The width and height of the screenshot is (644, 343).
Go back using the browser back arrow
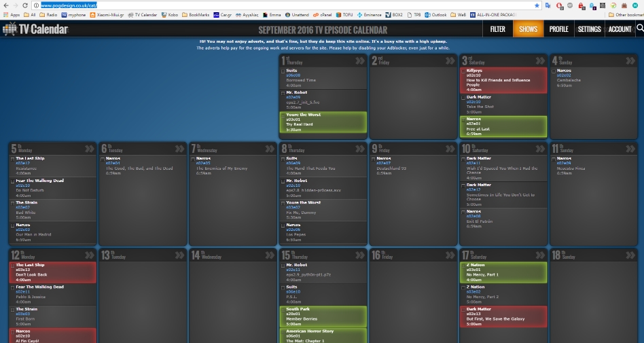[5, 5]
